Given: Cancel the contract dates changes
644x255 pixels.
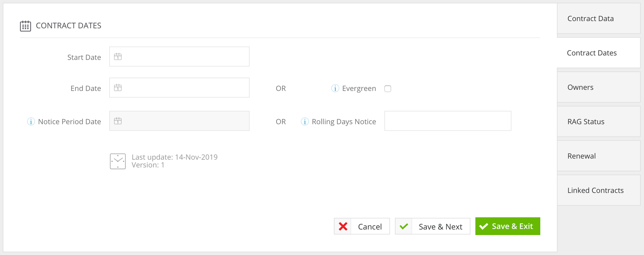Looking at the screenshot, I should pos(362,226).
